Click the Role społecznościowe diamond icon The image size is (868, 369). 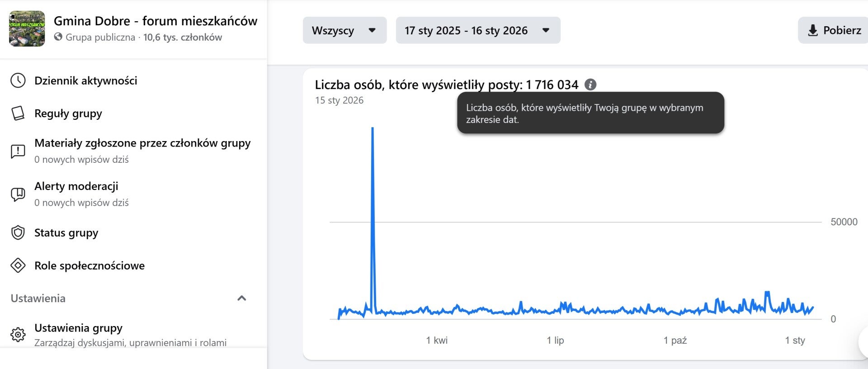point(18,265)
